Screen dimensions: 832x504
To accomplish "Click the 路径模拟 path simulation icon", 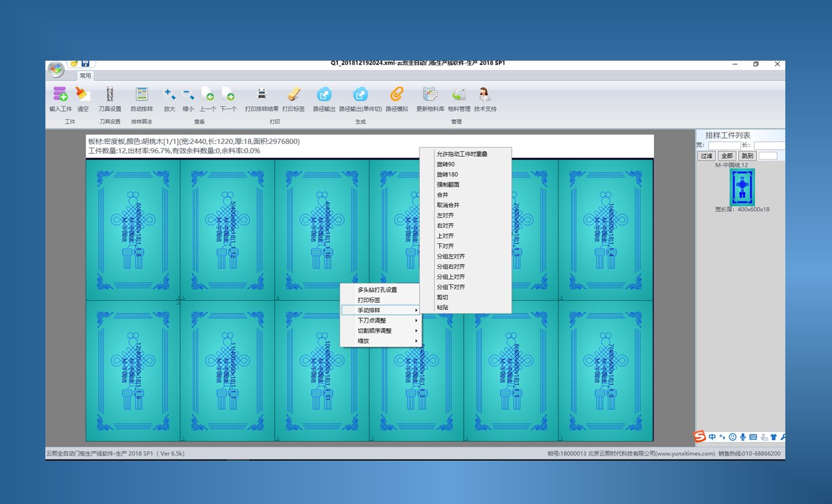I will click(396, 95).
